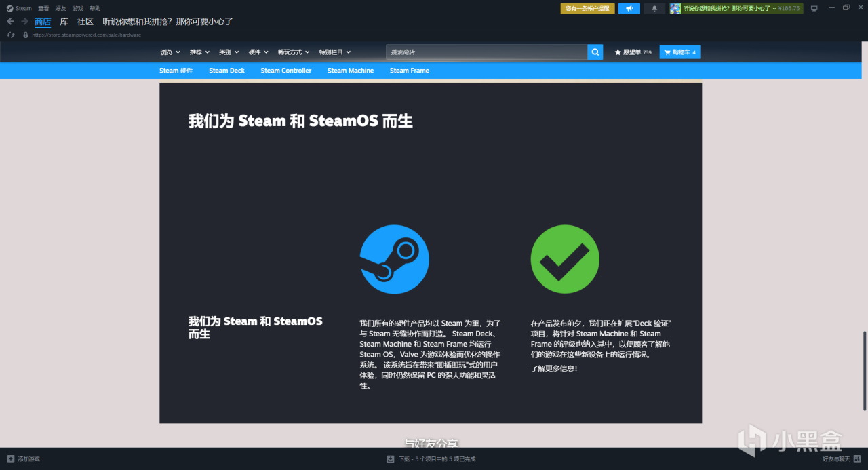The width and height of the screenshot is (868, 470).
Task: Click the store URL address text
Action: click(x=87, y=35)
